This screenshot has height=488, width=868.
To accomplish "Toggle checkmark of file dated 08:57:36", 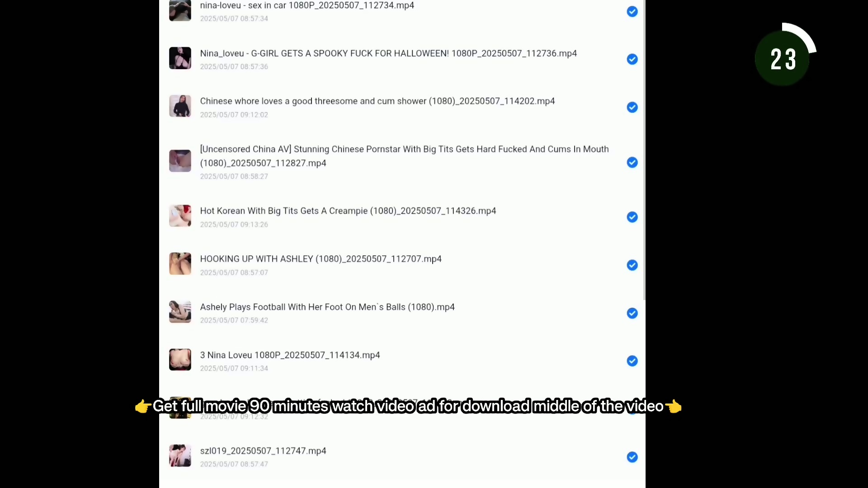I will (632, 59).
